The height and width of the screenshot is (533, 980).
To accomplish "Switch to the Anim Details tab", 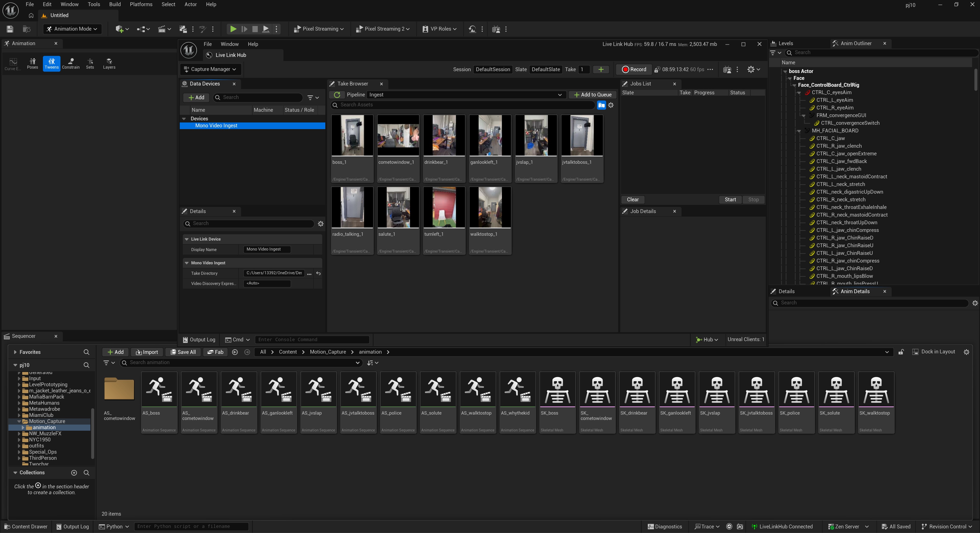I will [855, 291].
